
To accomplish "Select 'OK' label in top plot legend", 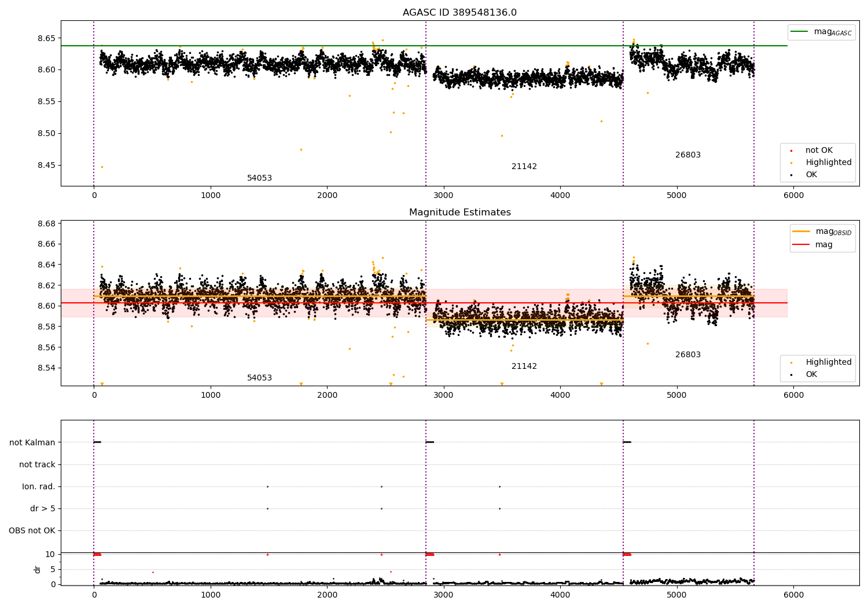I will pos(811,175).
